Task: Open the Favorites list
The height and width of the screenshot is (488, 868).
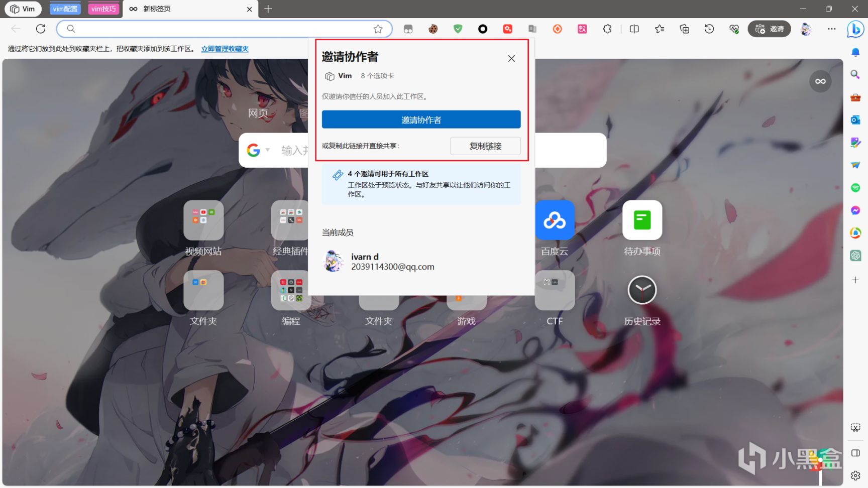Action: coord(660,29)
